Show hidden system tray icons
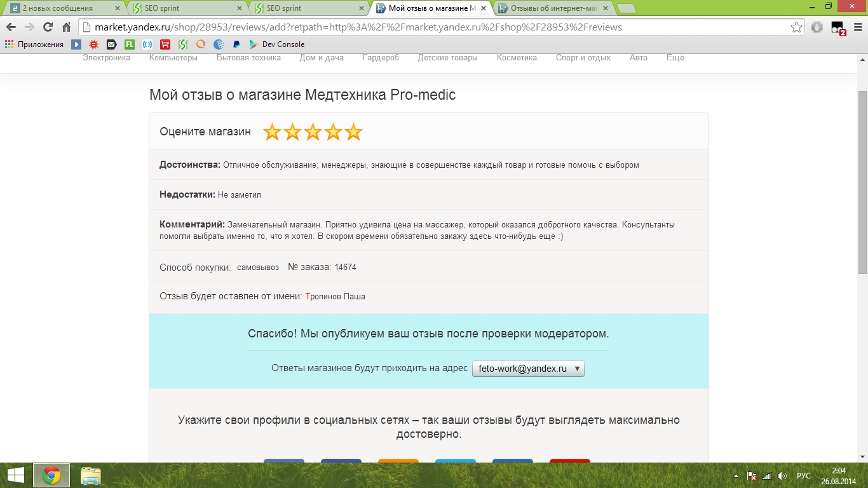Image resolution: width=868 pixels, height=488 pixels. (x=736, y=476)
